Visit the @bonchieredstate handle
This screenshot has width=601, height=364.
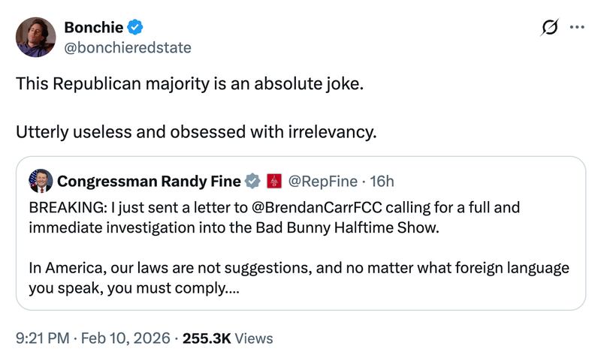coord(127,47)
